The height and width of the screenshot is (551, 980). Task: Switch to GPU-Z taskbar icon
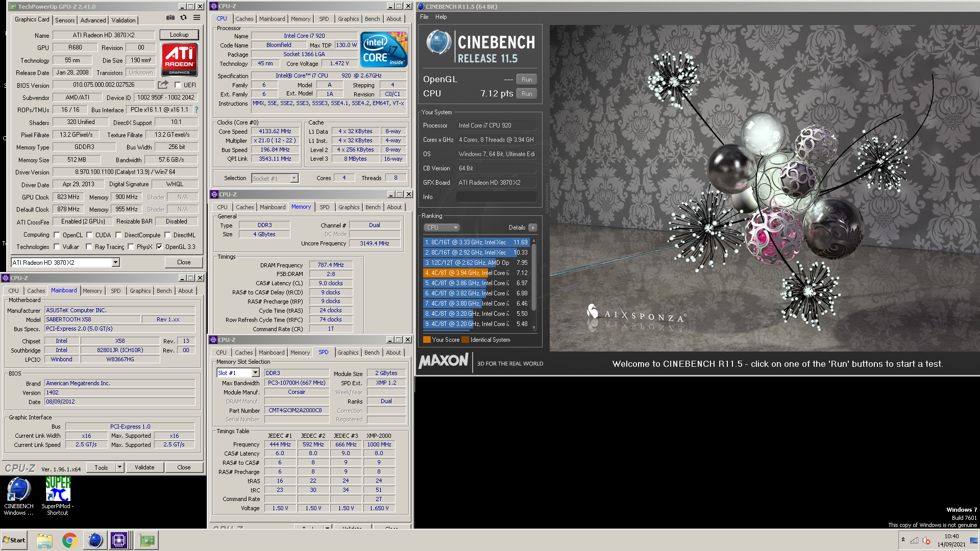(x=147, y=540)
